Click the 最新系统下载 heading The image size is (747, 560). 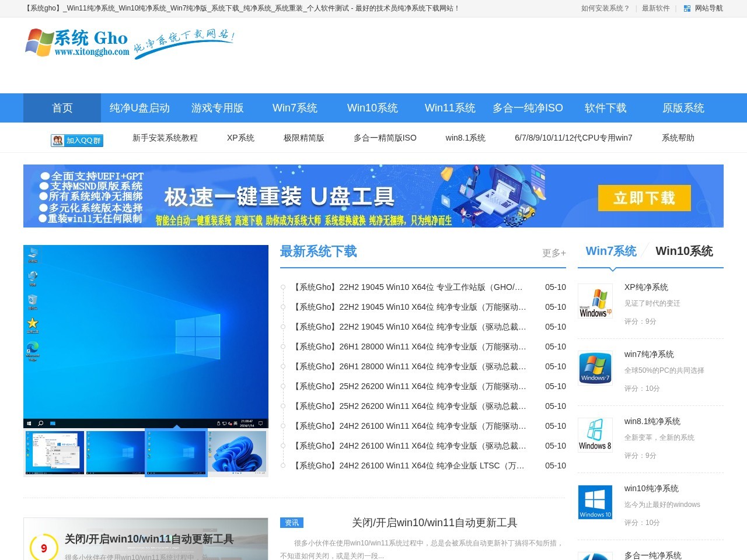[x=319, y=251]
